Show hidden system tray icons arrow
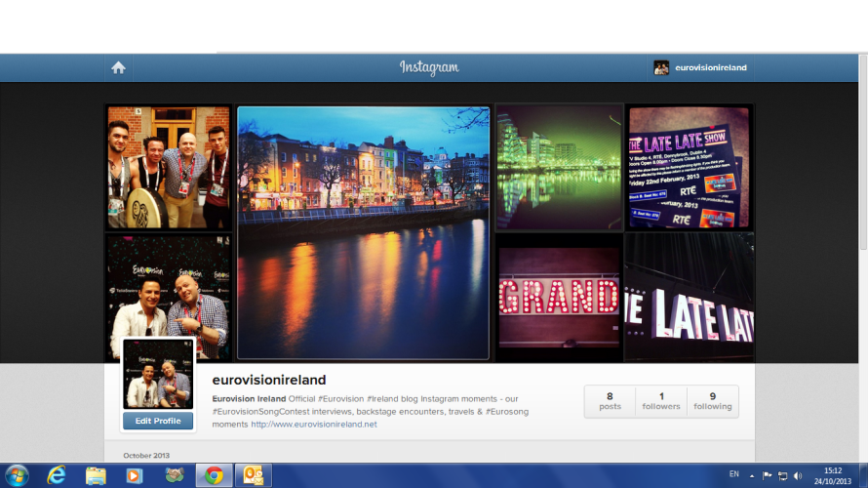Screen dimensions: 868x488 coord(752,476)
